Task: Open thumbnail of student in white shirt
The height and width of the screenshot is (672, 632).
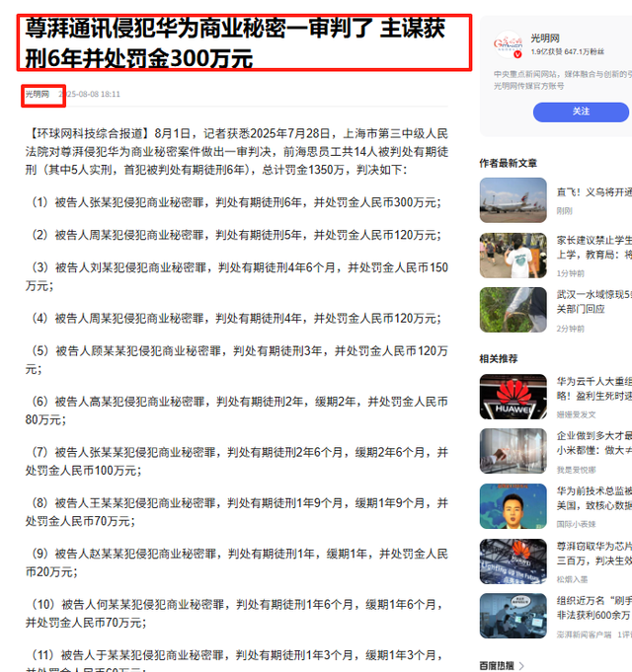Action: (x=513, y=256)
